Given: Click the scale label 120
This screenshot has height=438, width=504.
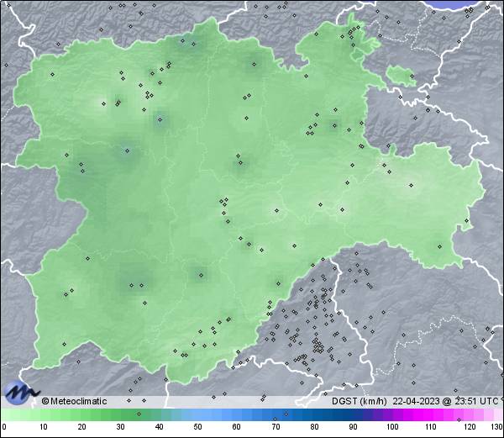Looking at the screenshot, I should click(470, 427).
